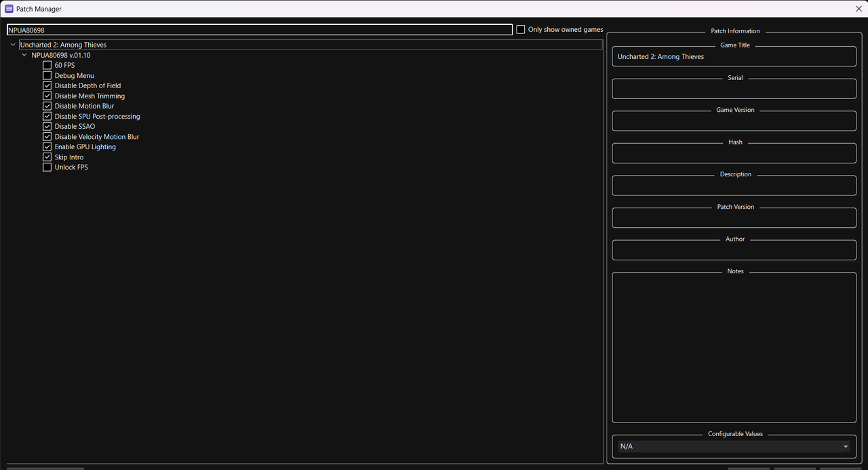Select the Unlock FPS label
Screen dimensions: 868x470
pos(71,167)
